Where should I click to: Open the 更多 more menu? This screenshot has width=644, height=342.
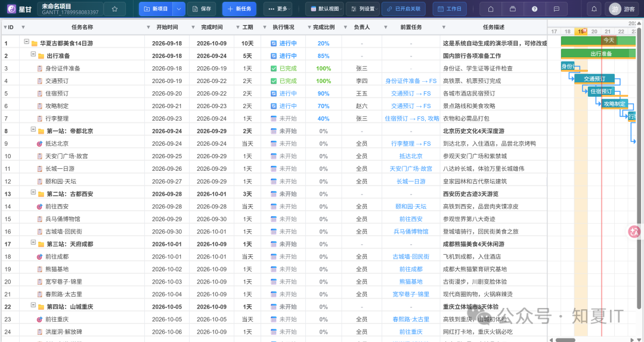pyautogui.click(x=279, y=8)
